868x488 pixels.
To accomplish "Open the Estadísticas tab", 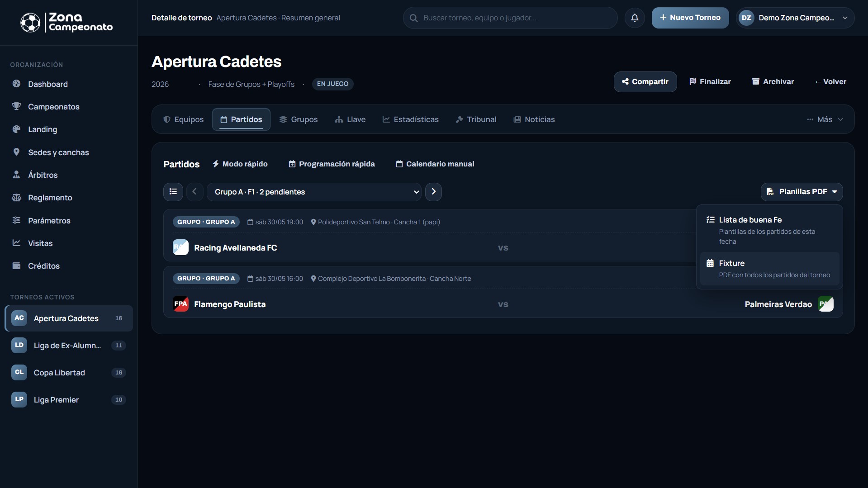I will (x=411, y=119).
